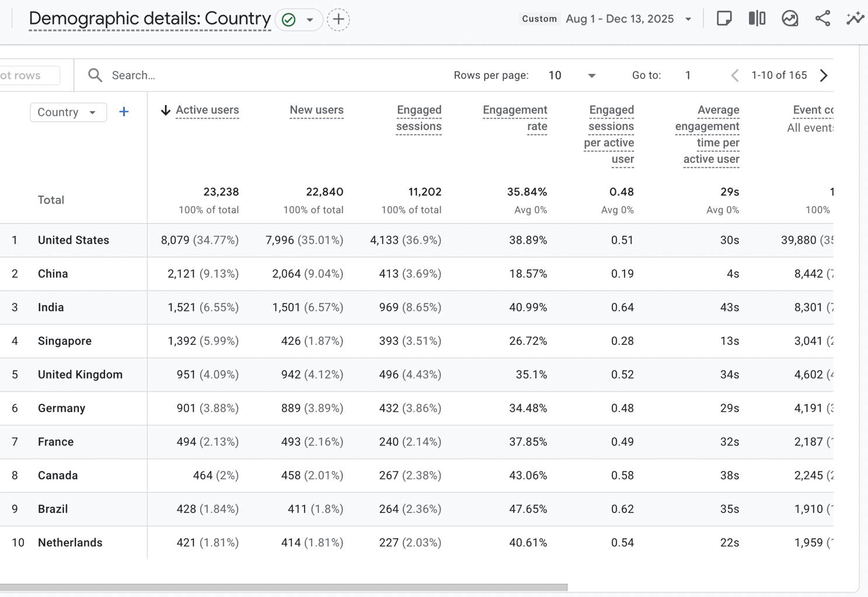Toggle sorting on the New users column
The image size is (868, 597).
[316, 110]
